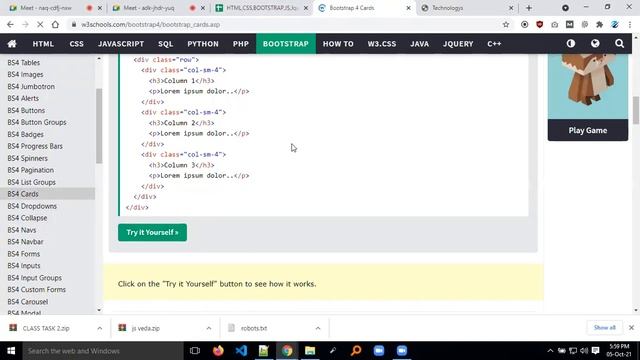Open the globe translate icon

[595, 43]
